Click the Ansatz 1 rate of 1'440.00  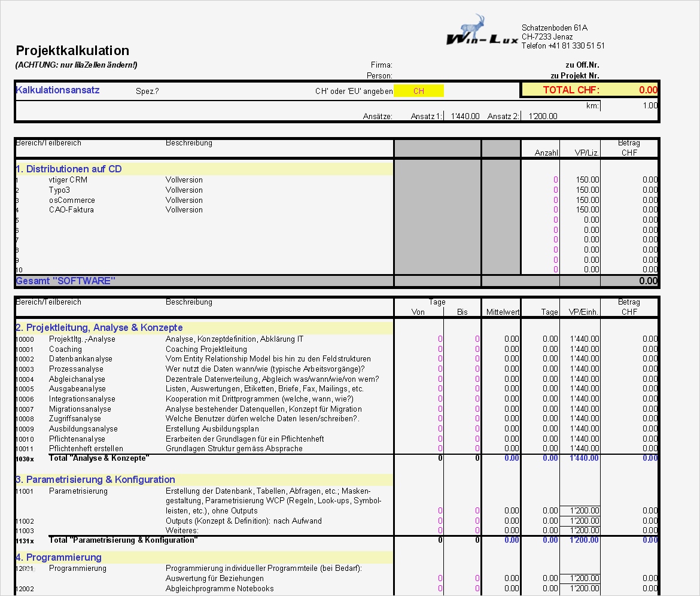tap(465, 116)
